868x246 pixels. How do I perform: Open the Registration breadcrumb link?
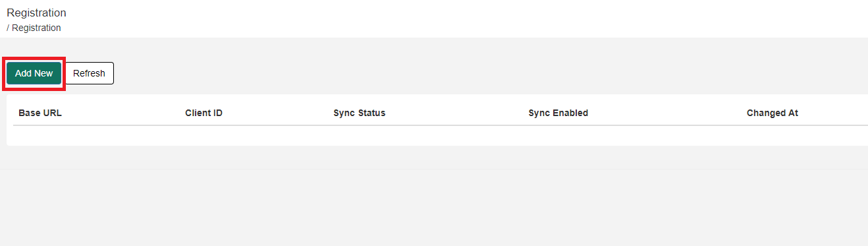pyautogui.click(x=36, y=28)
